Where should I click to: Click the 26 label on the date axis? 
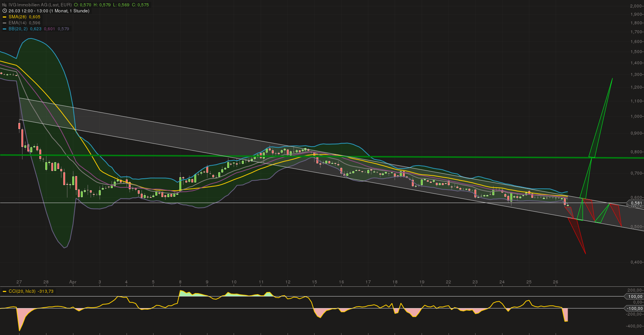tap(556, 282)
